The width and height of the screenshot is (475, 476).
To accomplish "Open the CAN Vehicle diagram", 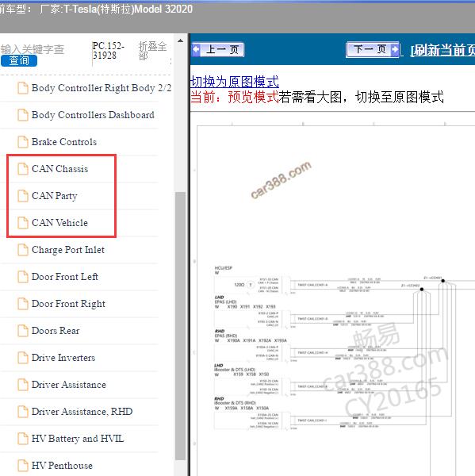I will (59, 223).
